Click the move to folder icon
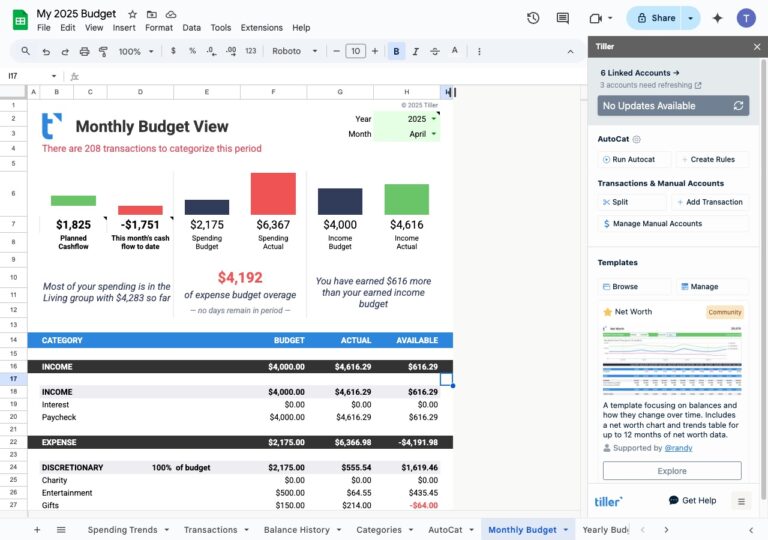This screenshot has width=768, height=540. tap(152, 14)
